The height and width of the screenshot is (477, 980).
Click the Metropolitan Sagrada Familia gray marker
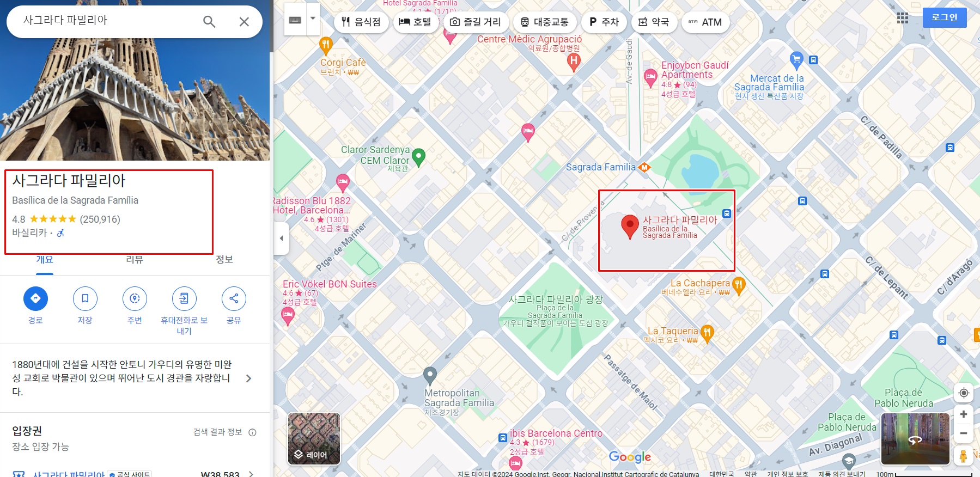pyautogui.click(x=430, y=376)
